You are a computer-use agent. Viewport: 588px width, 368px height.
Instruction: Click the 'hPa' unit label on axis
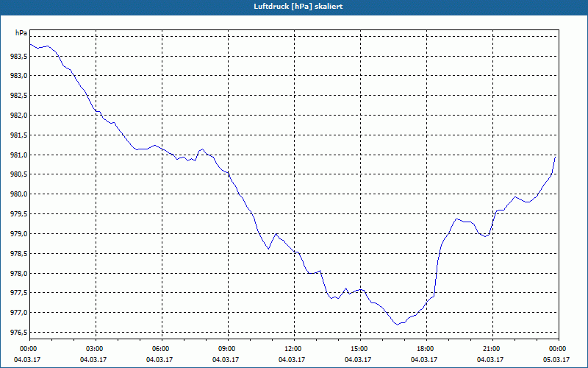click(x=21, y=33)
